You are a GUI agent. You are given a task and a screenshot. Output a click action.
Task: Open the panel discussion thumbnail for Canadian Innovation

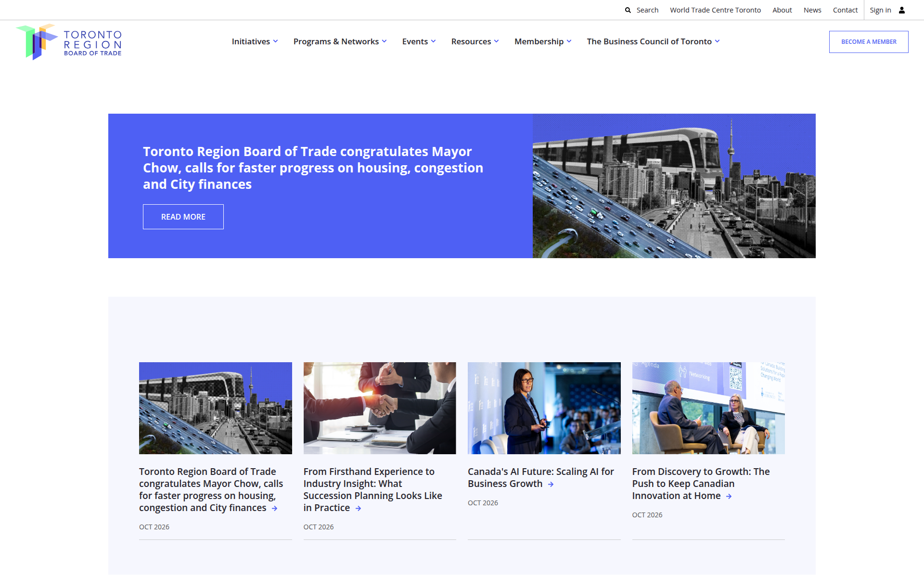(708, 408)
